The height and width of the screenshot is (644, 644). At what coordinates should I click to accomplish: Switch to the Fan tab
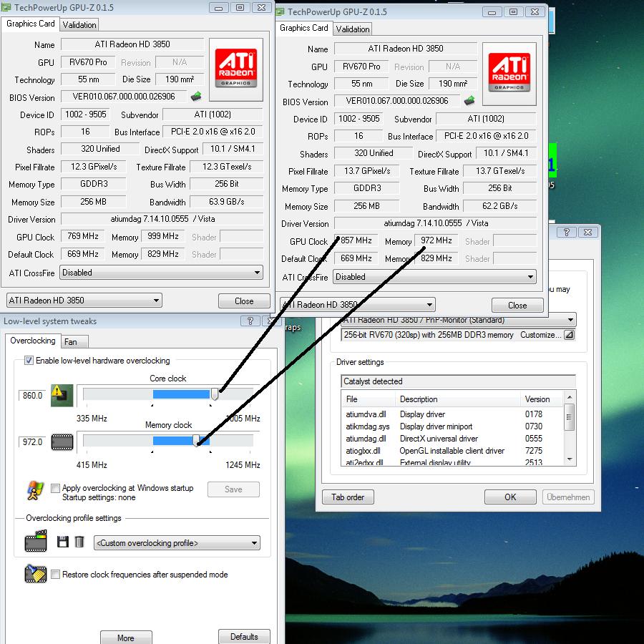tap(74, 341)
